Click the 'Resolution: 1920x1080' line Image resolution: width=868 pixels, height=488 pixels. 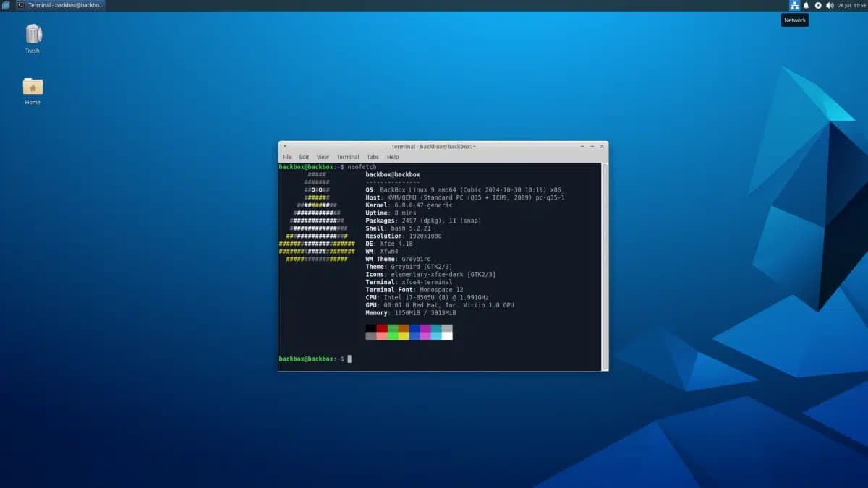pos(404,236)
